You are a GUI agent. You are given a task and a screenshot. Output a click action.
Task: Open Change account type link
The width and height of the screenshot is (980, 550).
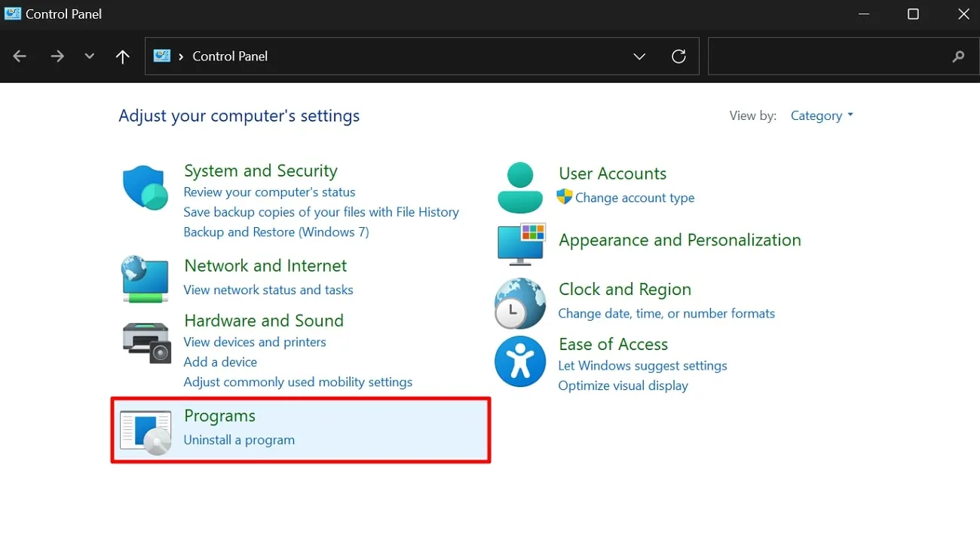coord(634,198)
